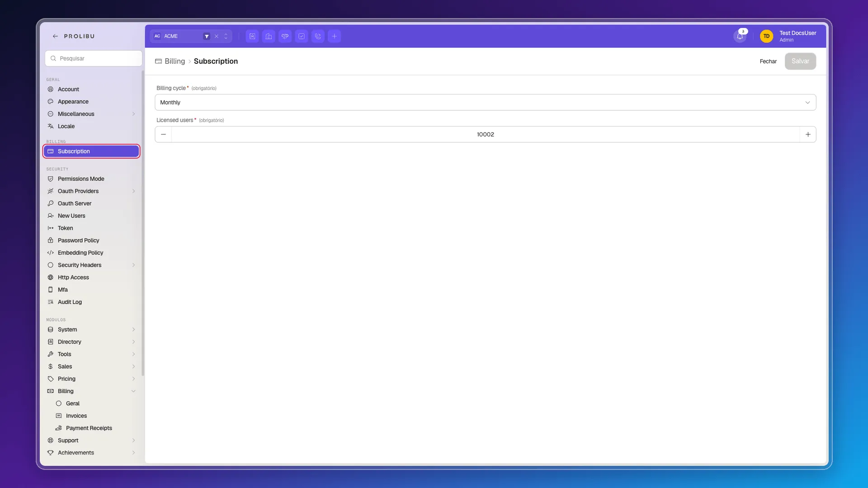Viewport: 868px width, 488px height.
Task: Open the phone calls icon
Action: tap(318, 36)
